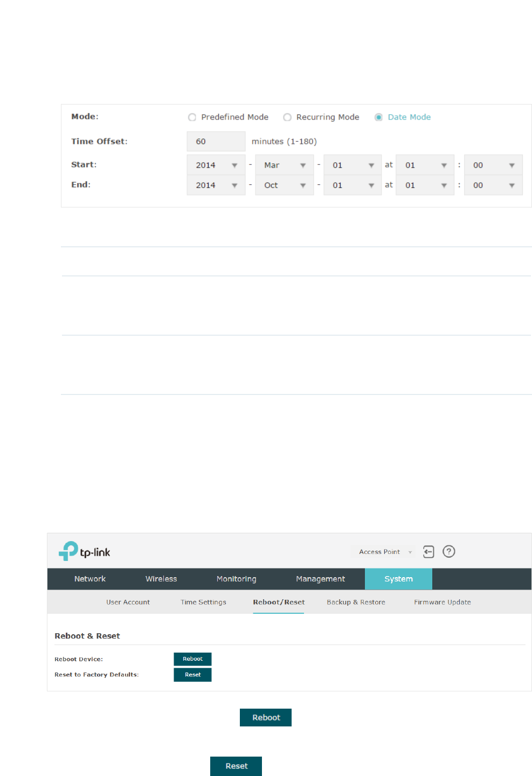Open the Start minute dropdown
The image size is (532, 776).
(493, 165)
